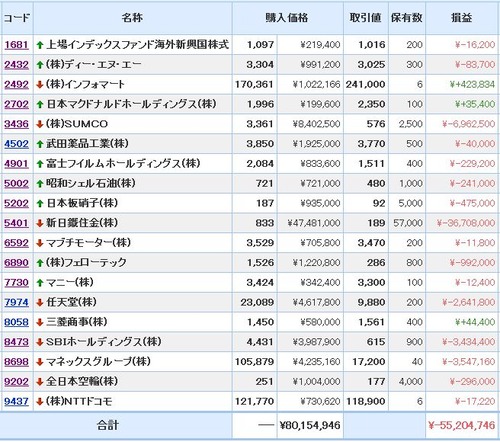Click red down arrow beside NTTドコモ

(40, 402)
